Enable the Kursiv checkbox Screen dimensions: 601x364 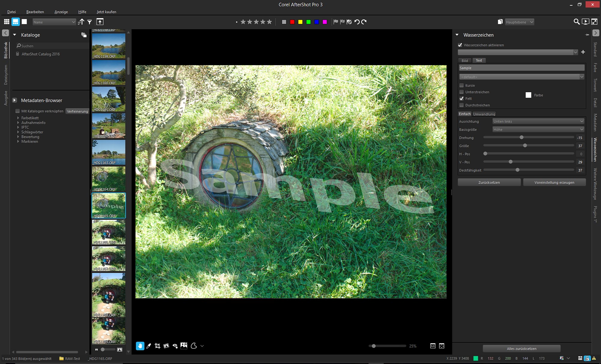(x=462, y=85)
